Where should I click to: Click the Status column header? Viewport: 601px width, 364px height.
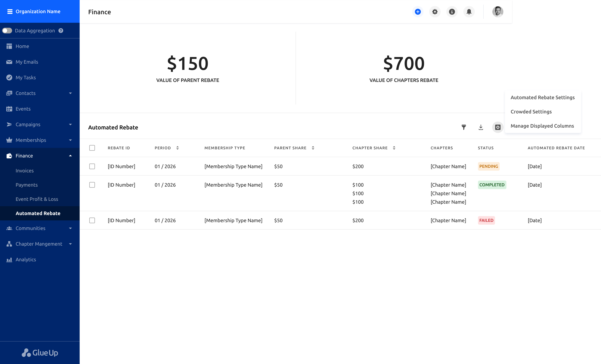486,148
